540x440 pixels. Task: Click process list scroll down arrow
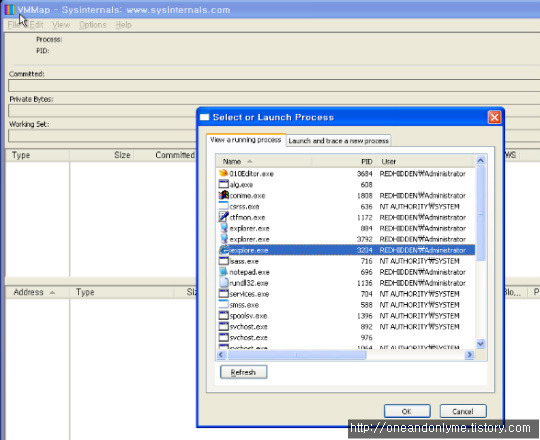pos(480,343)
